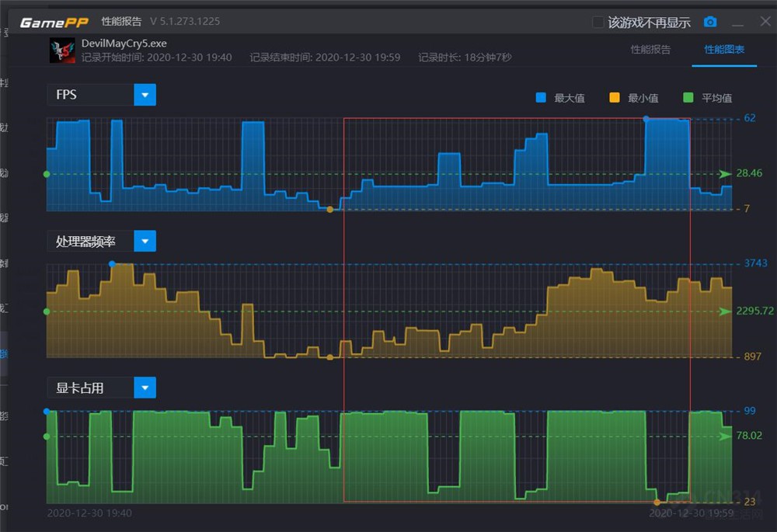The image size is (777, 532).
Task: Click the CPU frequency minimum orange marker
Action: [x=330, y=357]
